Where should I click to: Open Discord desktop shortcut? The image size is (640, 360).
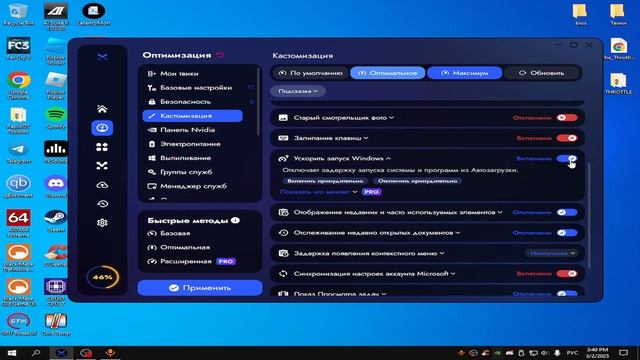pyautogui.click(x=56, y=187)
